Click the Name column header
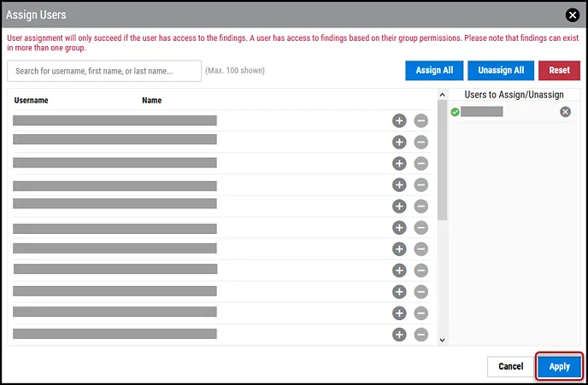 [x=152, y=101]
